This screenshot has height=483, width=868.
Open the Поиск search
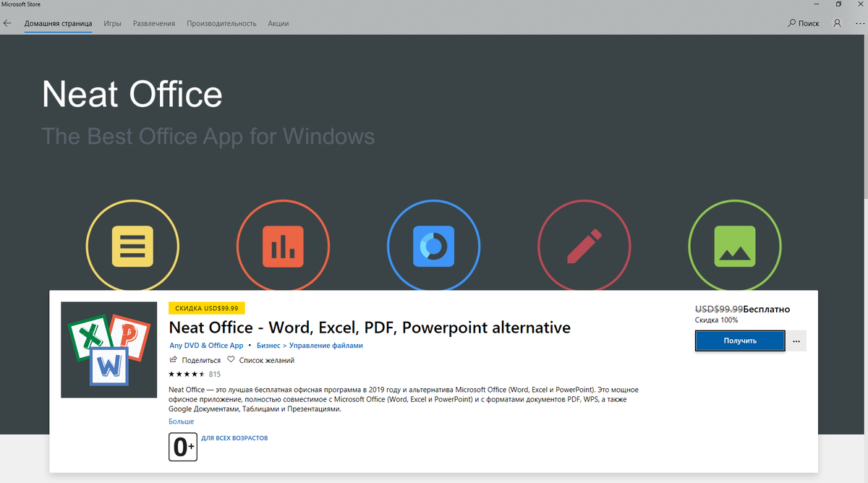[804, 23]
